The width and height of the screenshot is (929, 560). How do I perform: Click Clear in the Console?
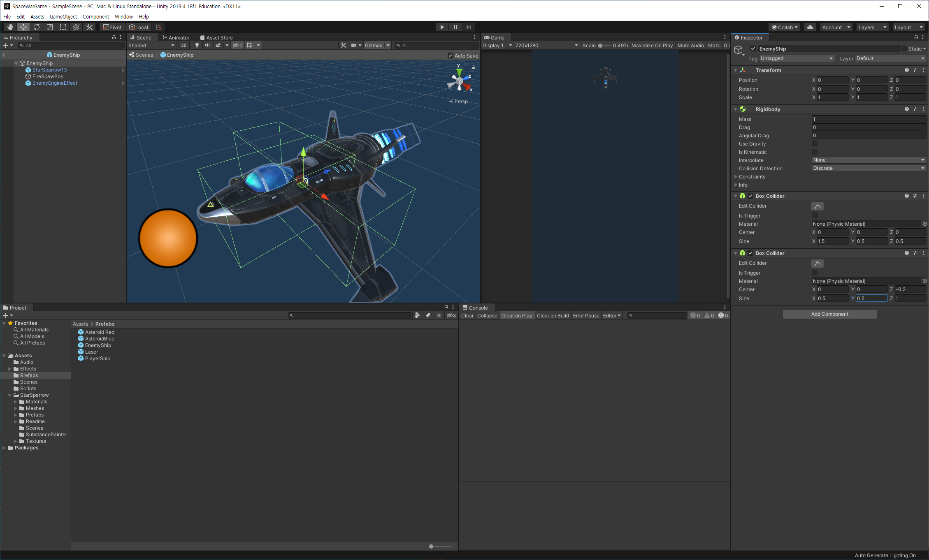[x=467, y=316]
